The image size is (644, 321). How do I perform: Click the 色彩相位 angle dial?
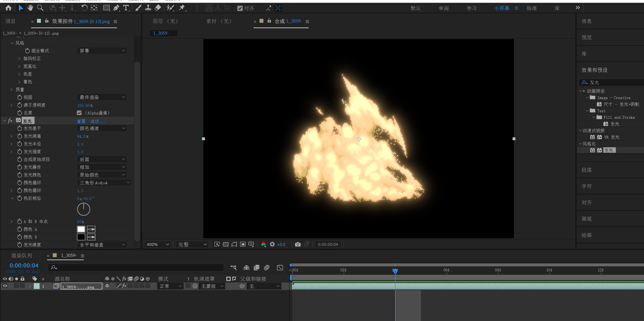pos(84,209)
